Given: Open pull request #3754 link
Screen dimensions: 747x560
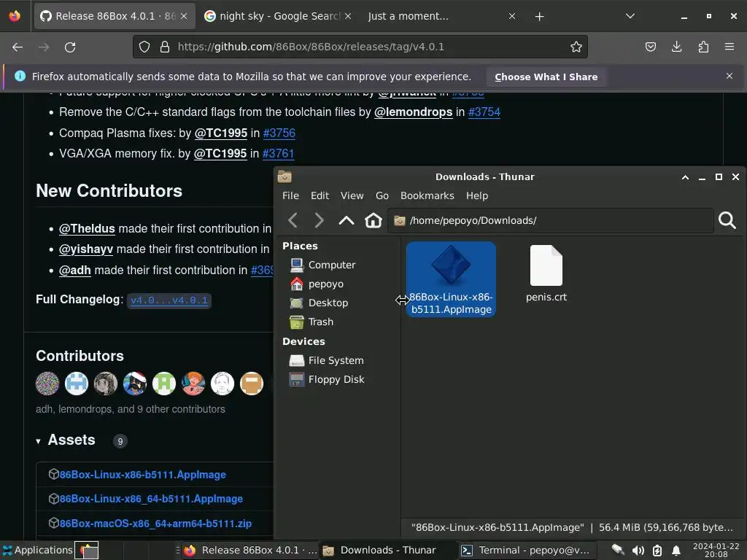Looking at the screenshot, I should (x=484, y=112).
